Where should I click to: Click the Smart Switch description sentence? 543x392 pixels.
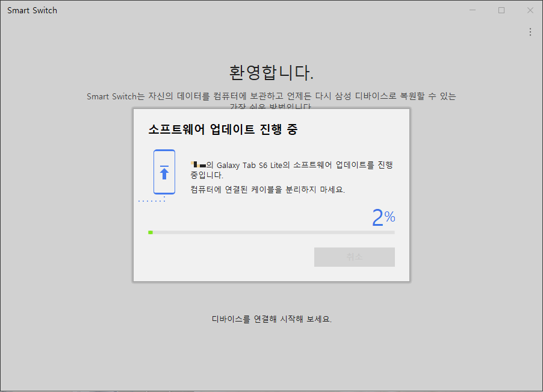click(x=271, y=101)
